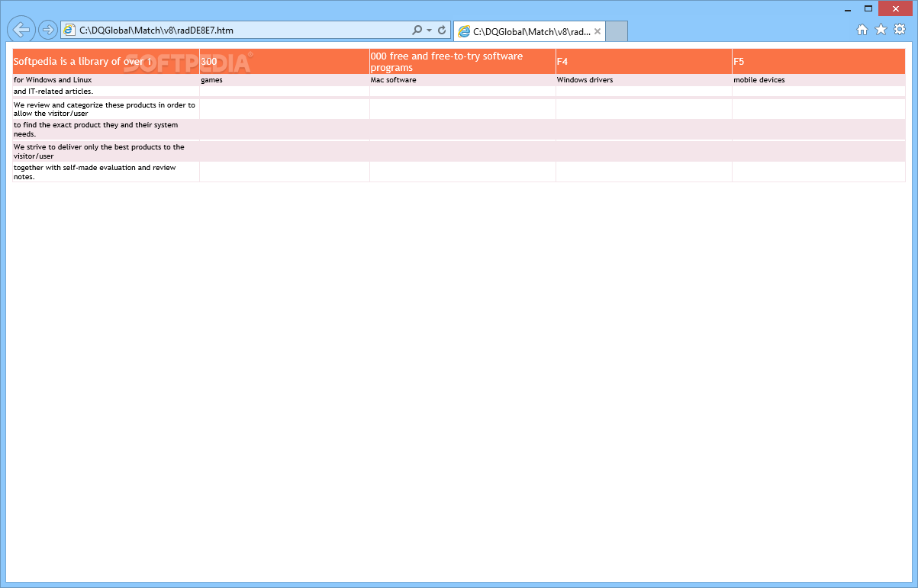
Task: Click the 'F4' column header
Action: [644, 62]
